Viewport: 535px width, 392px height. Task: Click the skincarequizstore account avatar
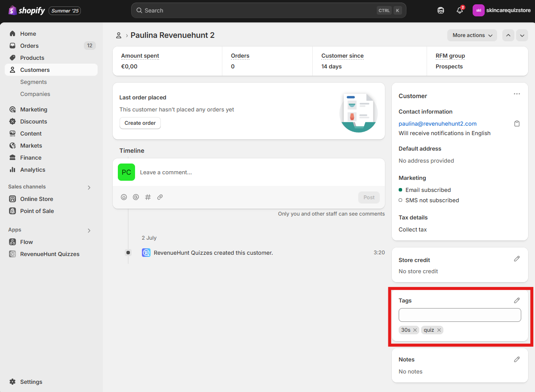(x=479, y=10)
